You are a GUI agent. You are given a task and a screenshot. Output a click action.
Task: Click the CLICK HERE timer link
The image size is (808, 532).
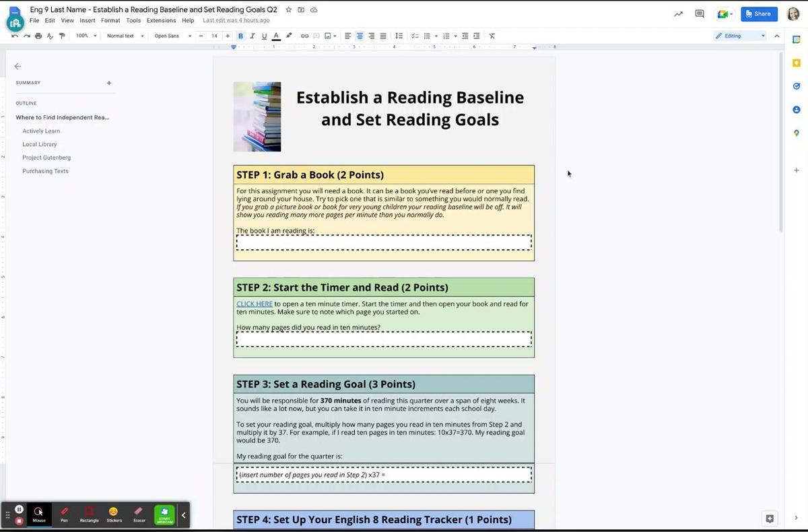pyautogui.click(x=255, y=304)
